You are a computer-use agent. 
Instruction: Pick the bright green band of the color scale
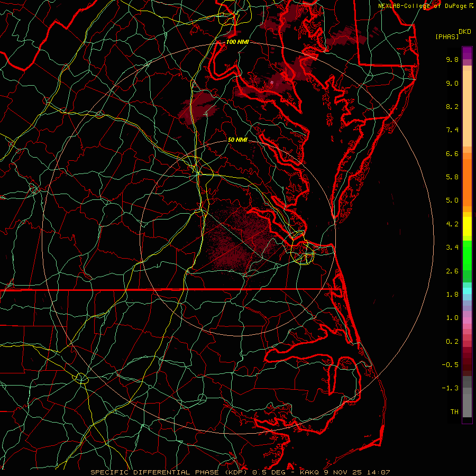(467, 255)
